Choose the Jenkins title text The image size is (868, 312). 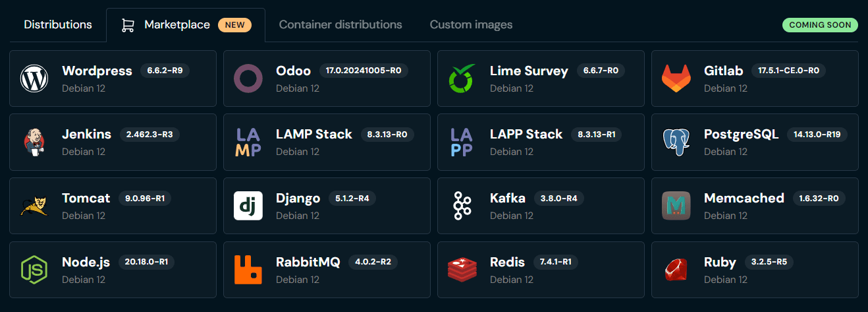pos(86,134)
